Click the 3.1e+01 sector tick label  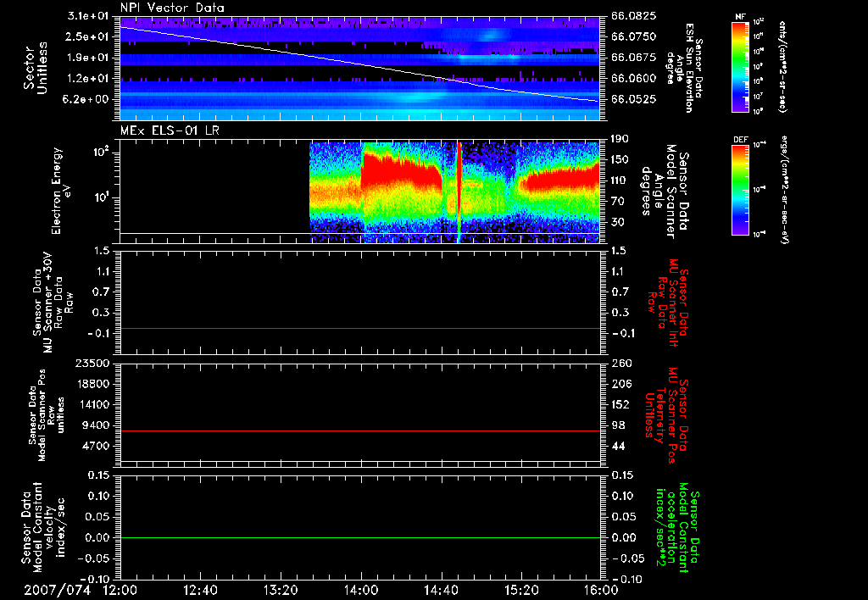pyautogui.click(x=88, y=16)
